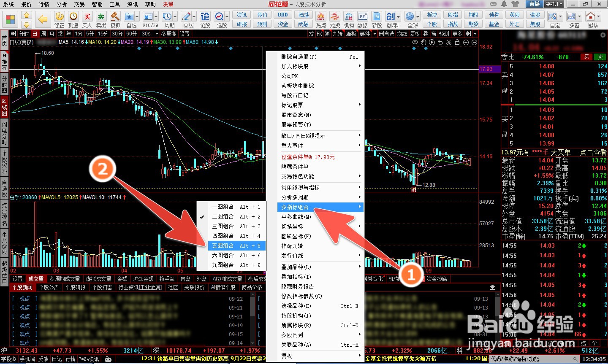Open the 论股 discussion icon
Viewport: 608px width, 364px height.
pos(205,16)
